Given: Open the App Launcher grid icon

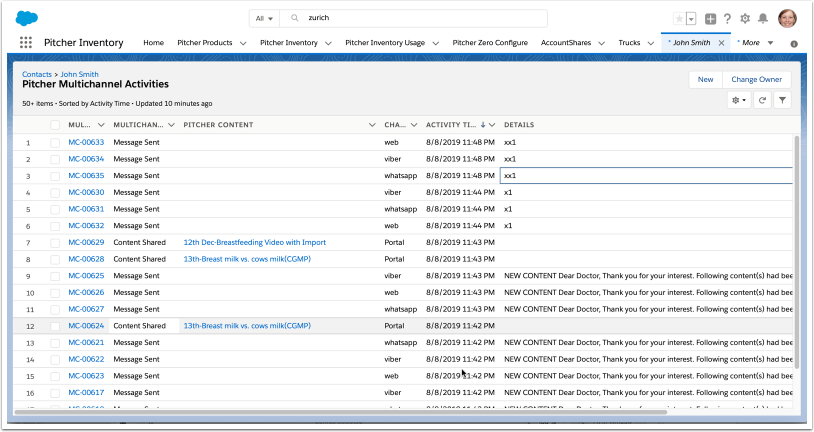Looking at the screenshot, I should 26,43.
